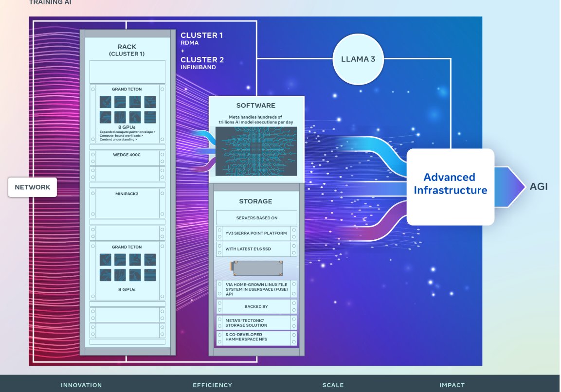Click 'Meta handles hundreds of trillions' text
Screen dimensions: 561x392
(x=256, y=120)
